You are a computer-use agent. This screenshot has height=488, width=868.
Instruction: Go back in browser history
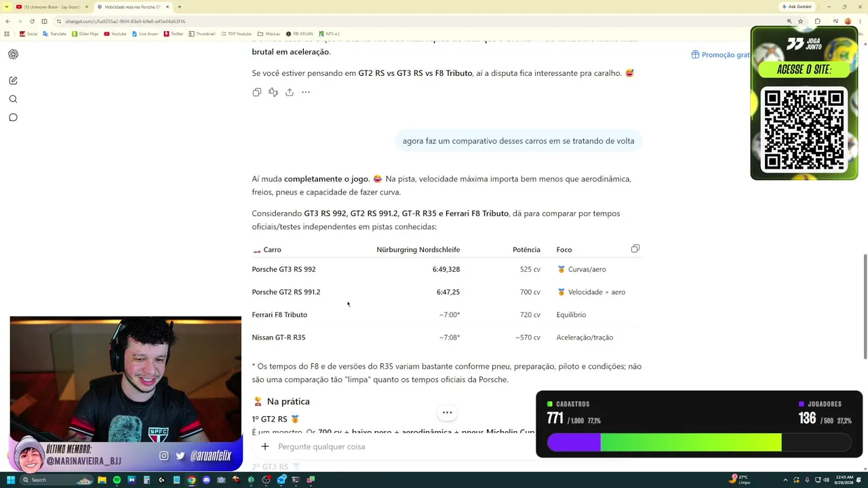(7, 21)
